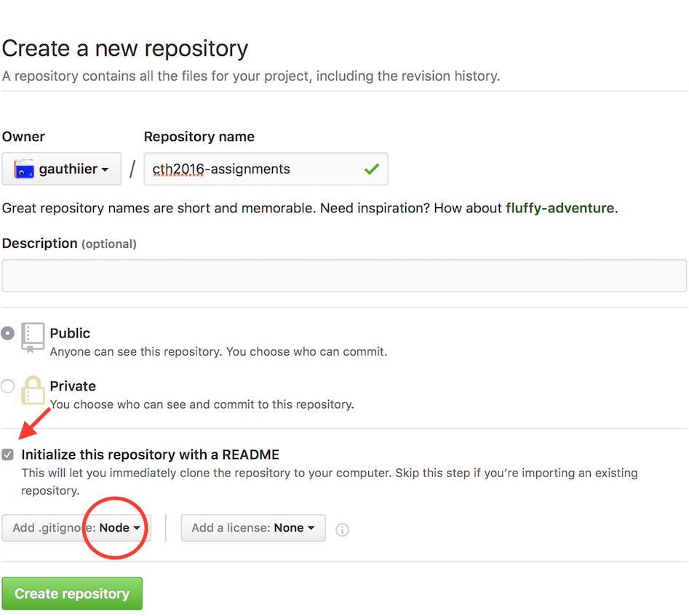Viewport: 689px width, 616px height.
Task: Uncheck the Initialize with README checkbox
Action: (x=8, y=455)
